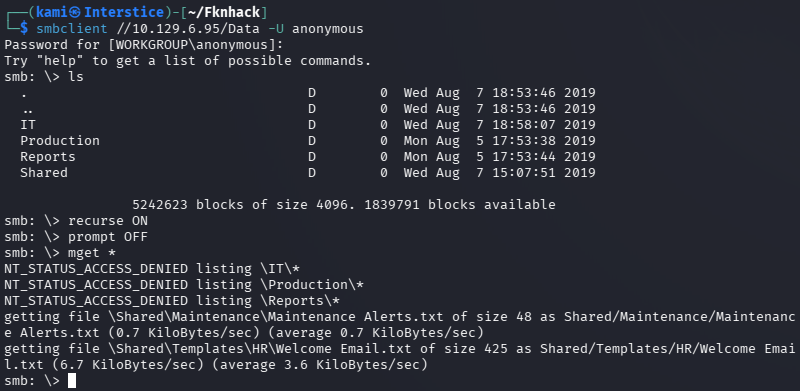Click the kami㉿Interstice user host label
The image size is (800, 391).
(x=100, y=12)
